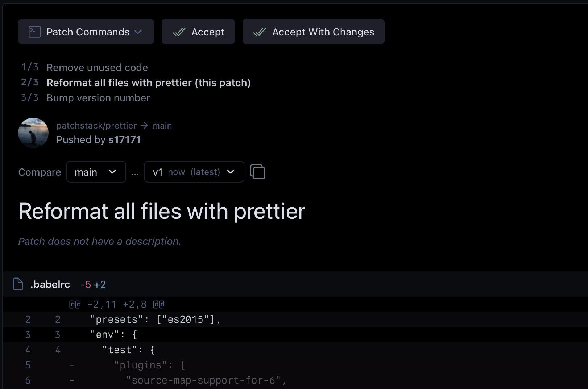Open the patchstack/prettier branch link
This screenshot has width=588, height=389.
pos(96,125)
